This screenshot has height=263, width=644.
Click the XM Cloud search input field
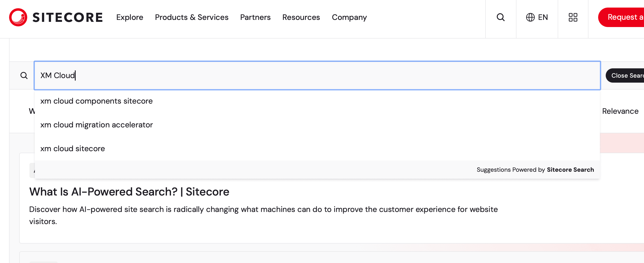(317, 75)
